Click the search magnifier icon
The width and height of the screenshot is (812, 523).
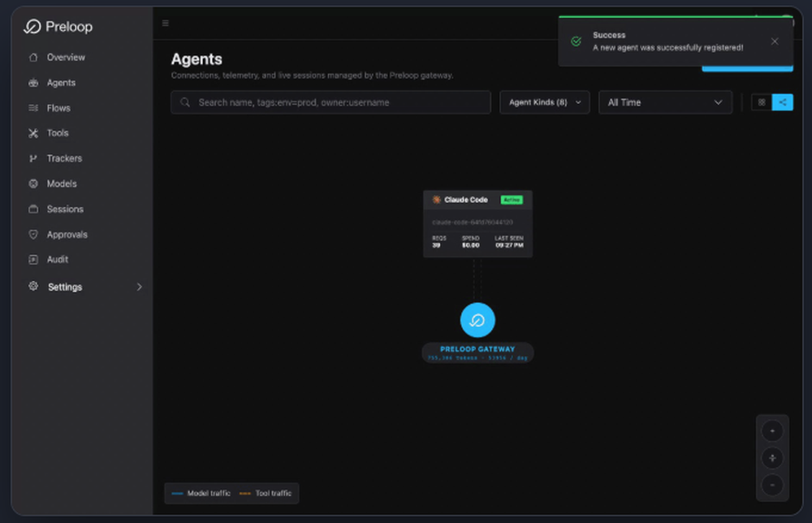[x=185, y=102]
